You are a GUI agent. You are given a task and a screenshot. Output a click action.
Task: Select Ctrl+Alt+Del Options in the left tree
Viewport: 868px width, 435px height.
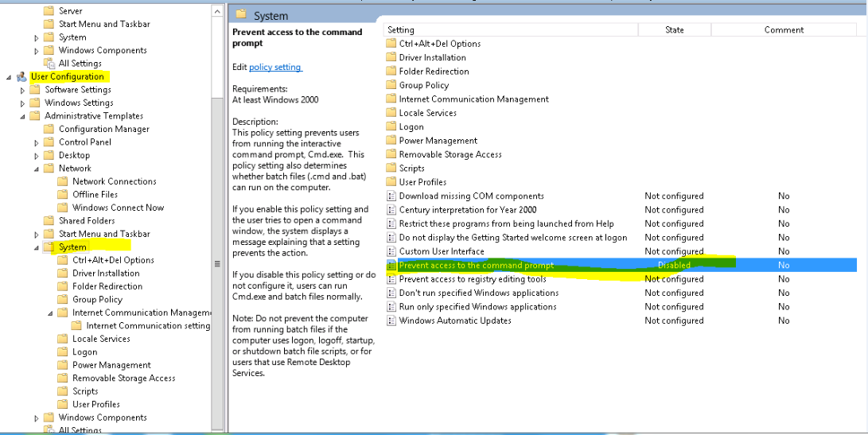coord(114,260)
